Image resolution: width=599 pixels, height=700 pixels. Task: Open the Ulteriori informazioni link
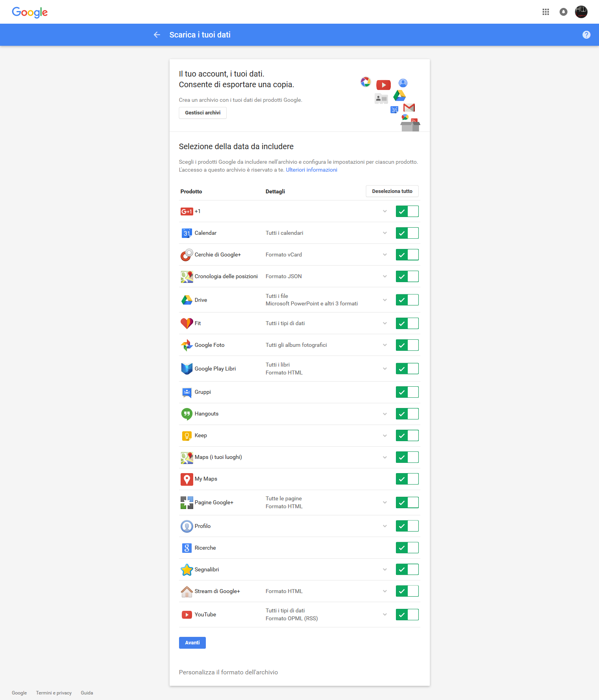click(312, 170)
